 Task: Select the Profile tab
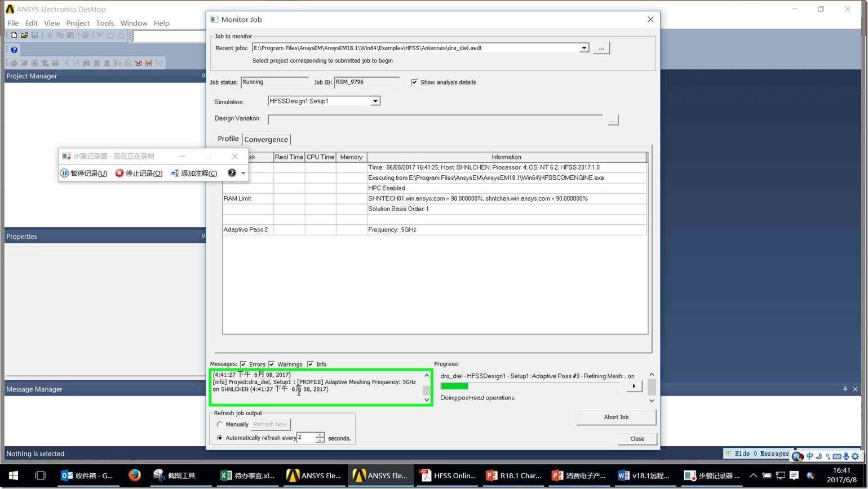point(228,139)
